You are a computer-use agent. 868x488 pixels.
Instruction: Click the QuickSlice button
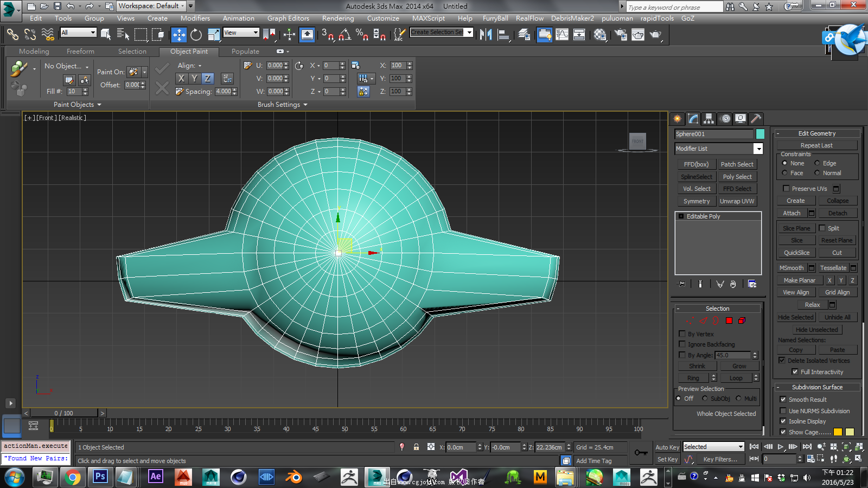pyautogui.click(x=796, y=253)
